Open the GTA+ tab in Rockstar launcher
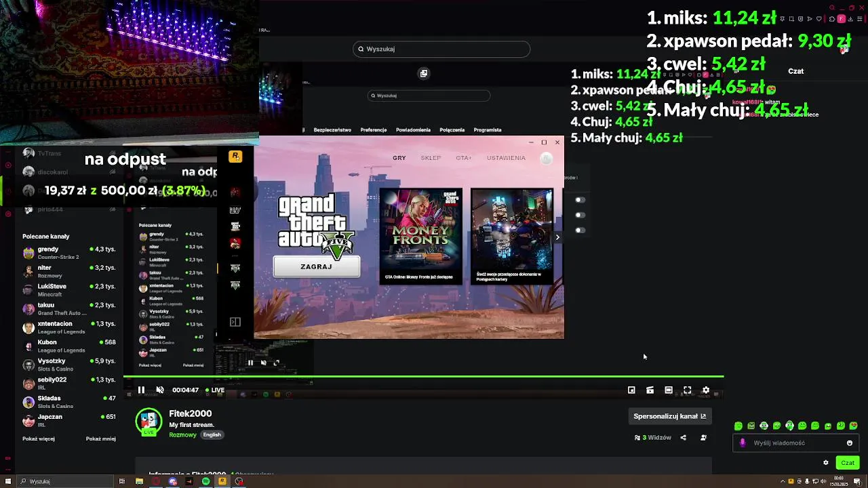 pyautogui.click(x=464, y=158)
